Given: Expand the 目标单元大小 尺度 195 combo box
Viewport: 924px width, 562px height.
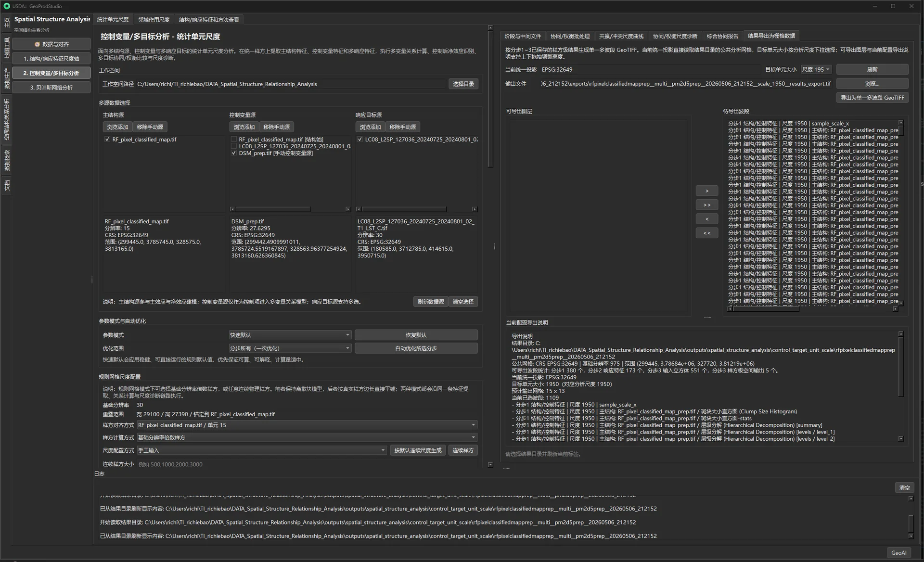Looking at the screenshot, I should tap(816, 69).
